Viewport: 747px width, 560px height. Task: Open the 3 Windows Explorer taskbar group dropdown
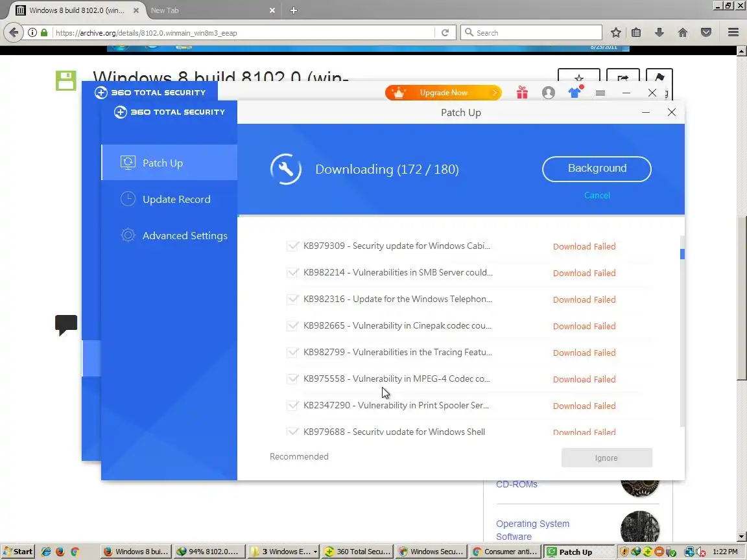point(315,552)
